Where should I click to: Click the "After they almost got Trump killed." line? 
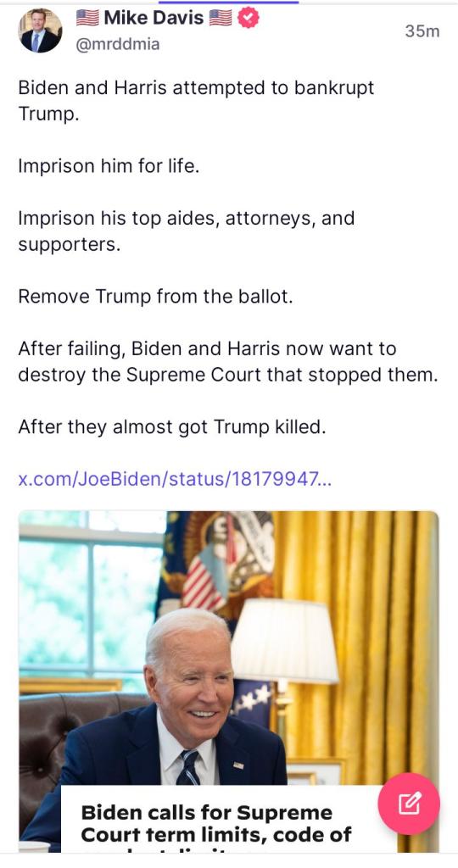pyautogui.click(x=171, y=427)
